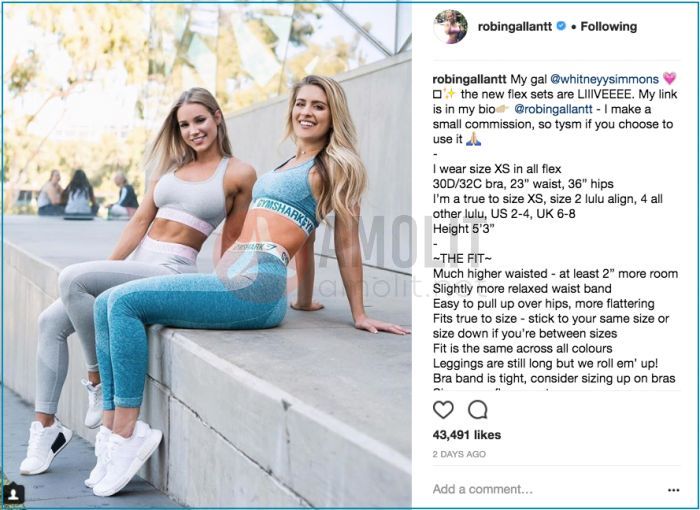Focus the Add a comment field
This screenshot has height=510, width=700.
pos(547,489)
